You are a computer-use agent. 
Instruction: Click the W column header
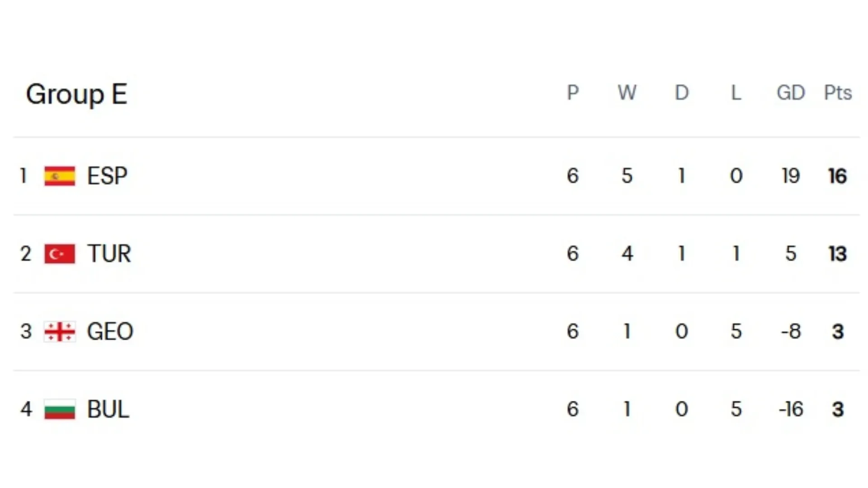pyautogui.click(x=627, y=93)
